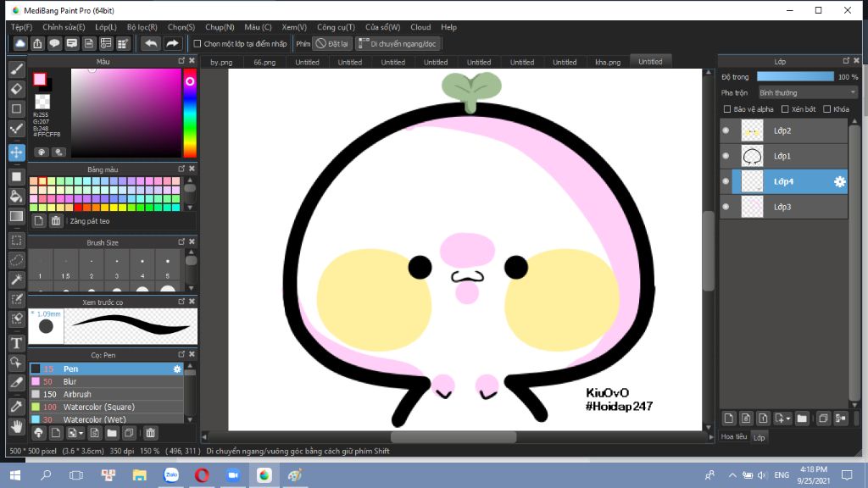The image size is (868, 488).
Task: Open the Pha trộn blend mode dropdown
Action: click(x=807, y=92)
